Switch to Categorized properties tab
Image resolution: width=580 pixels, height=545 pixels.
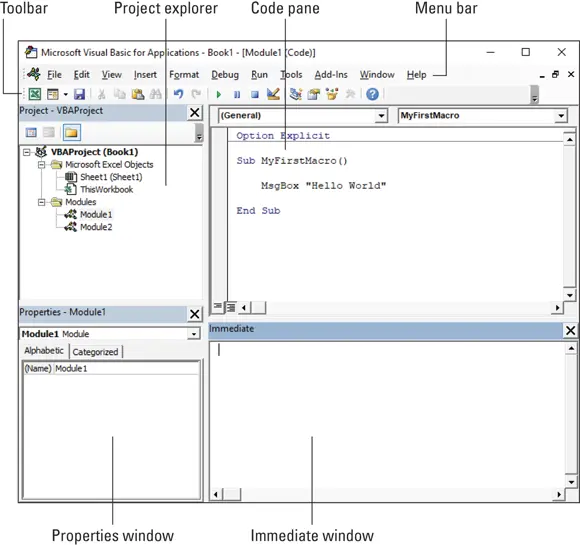95,352
